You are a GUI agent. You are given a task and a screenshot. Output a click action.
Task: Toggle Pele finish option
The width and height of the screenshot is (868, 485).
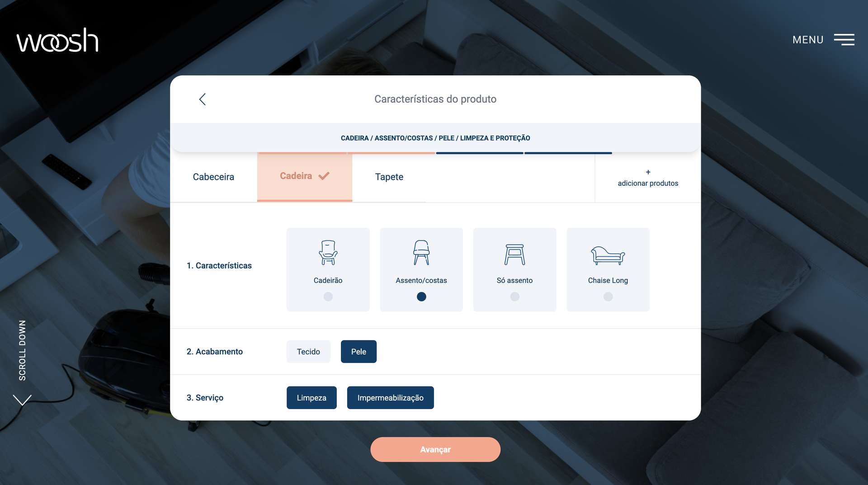coord(359,352)
